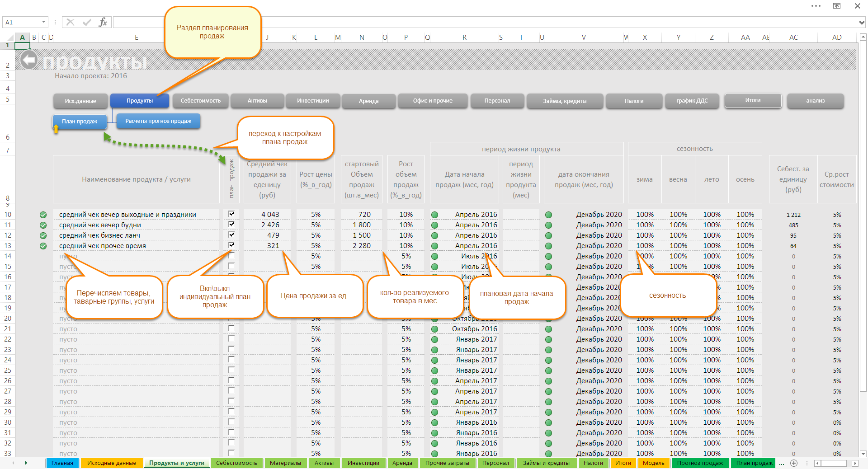Click the План продаж blue button
Viewport: 868px width, 469px height.
tap(80, 122)
